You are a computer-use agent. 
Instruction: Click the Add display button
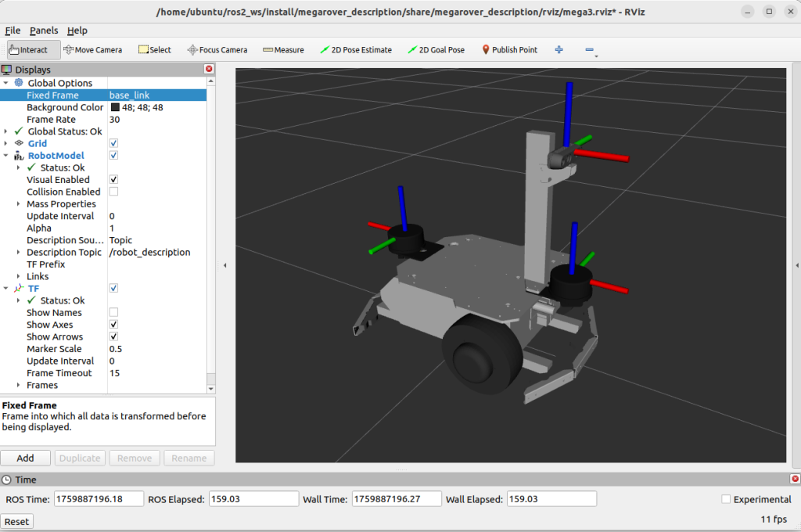[x=25, y=458]
